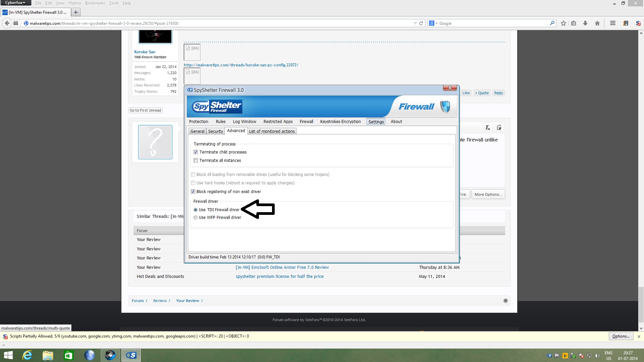The height and width of the screenshot is (362, 644).
Task: Reload the page with refresh icon
Action: click(x=421, y=23)
